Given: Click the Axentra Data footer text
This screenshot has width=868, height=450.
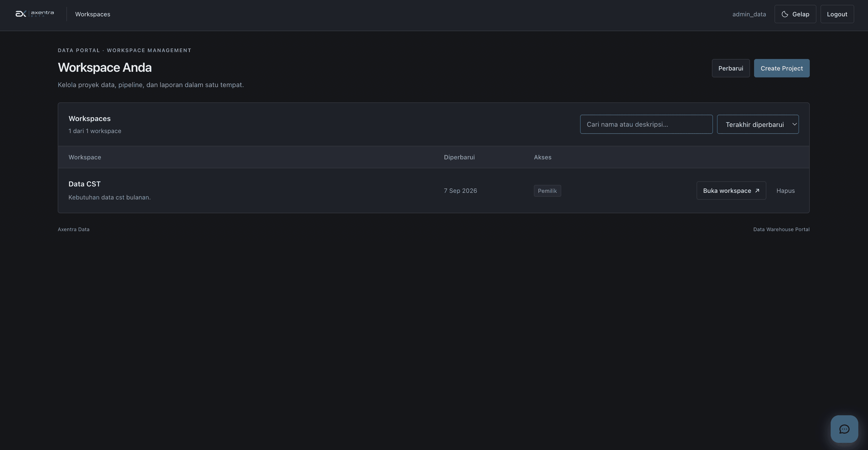Looking at the screenshot, I should (74, 229).
